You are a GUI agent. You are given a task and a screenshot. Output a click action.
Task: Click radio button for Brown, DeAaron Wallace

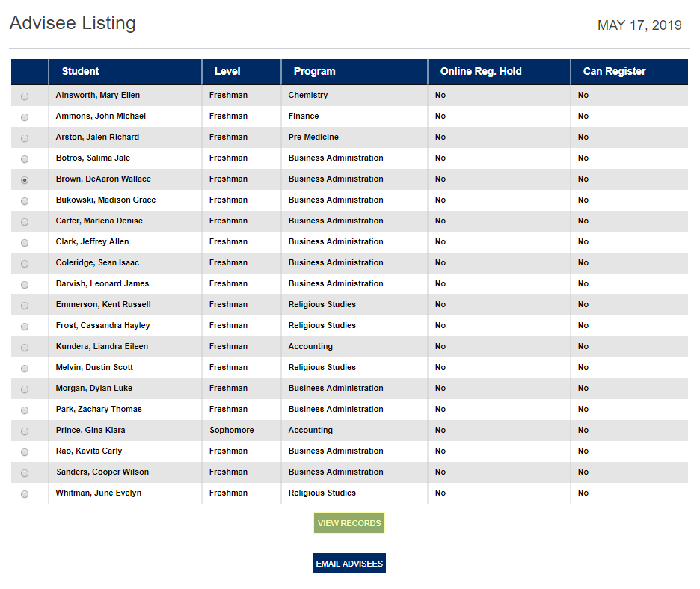[x=25, y=180]
